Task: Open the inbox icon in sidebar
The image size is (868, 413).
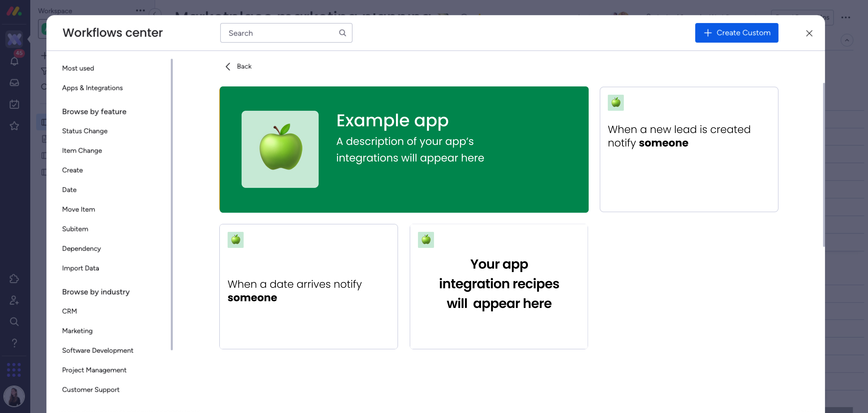Action: pos(14,83)
